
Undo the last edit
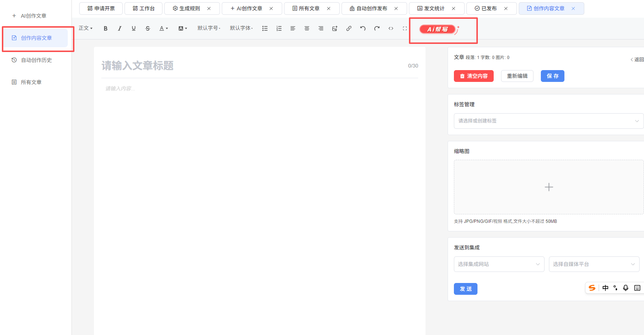point(363,28)
